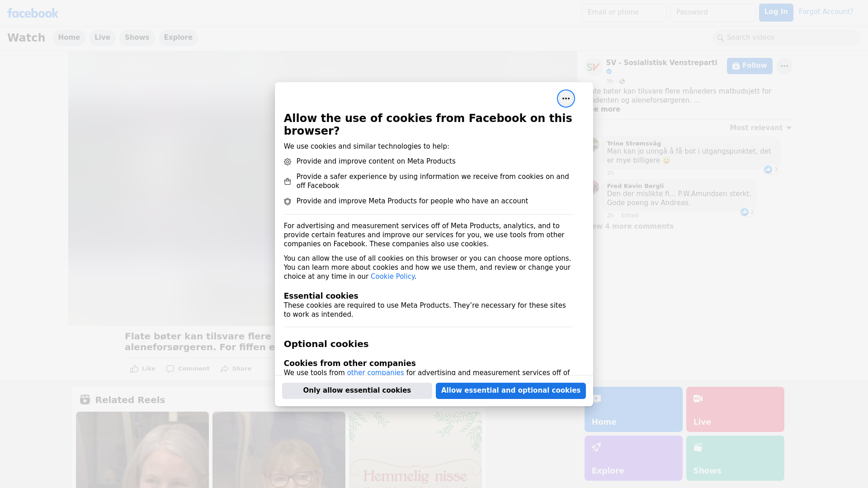
Task: Open the green Shows tile
Action: 735,458
